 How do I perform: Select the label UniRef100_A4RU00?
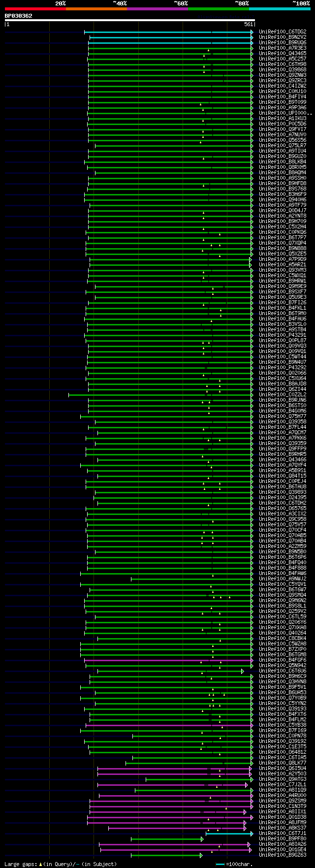[283, 795]
